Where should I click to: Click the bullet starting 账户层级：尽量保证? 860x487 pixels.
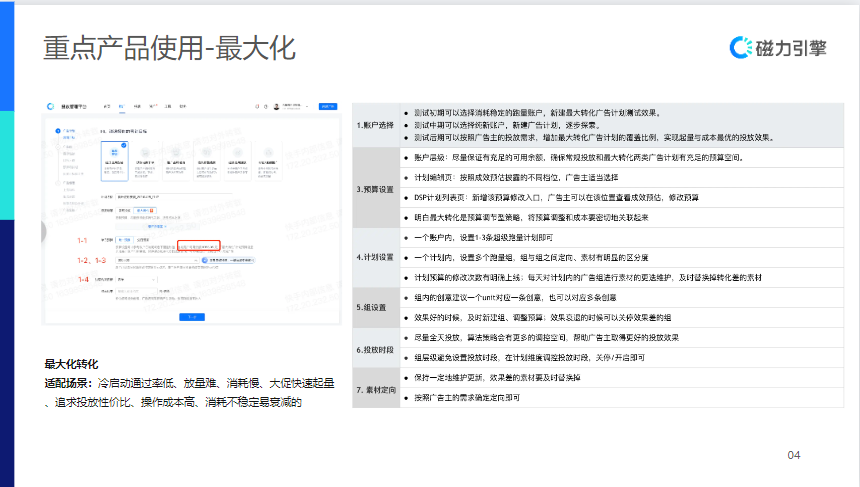580,158
